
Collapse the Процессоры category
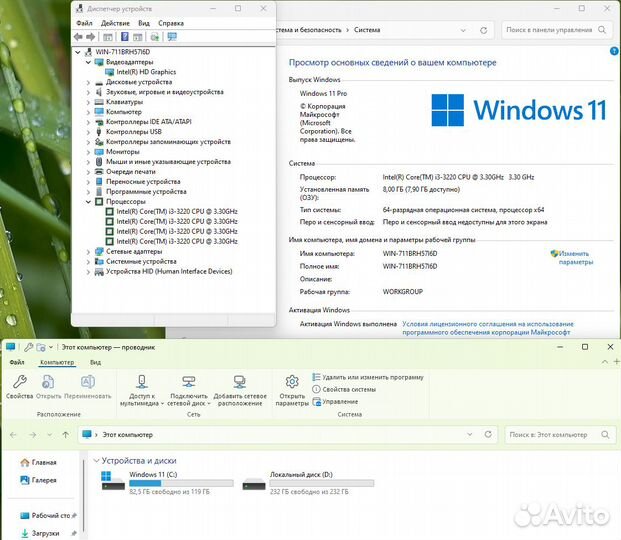point(88,202)
